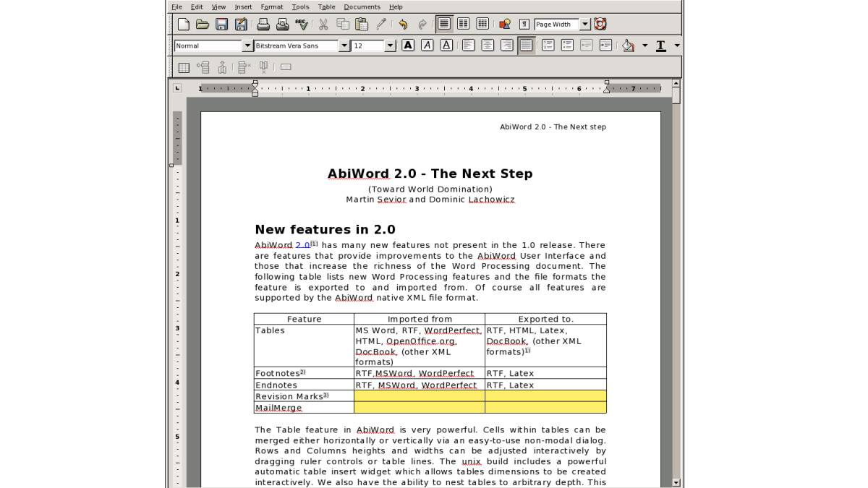Delete table row icon

[x=244, y=67]
